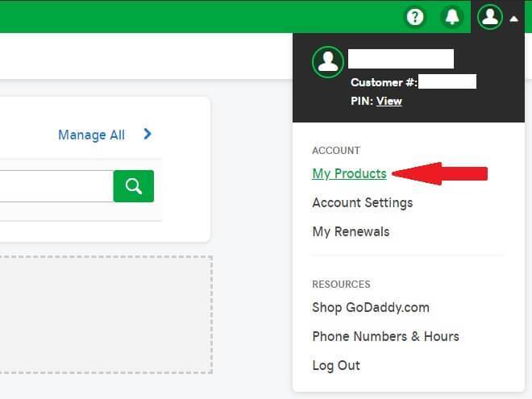The height and width of the screenshot is (399, 532).
Task: Click the profile avatar in dropdown header
Action: pyautogui.click(x=328, y=62)
